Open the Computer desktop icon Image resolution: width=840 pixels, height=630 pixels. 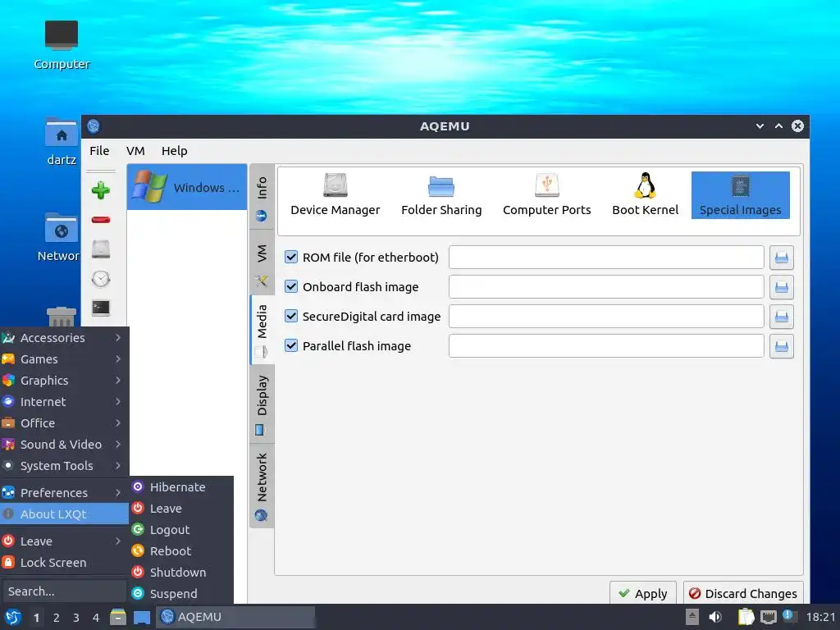(62, 45)
